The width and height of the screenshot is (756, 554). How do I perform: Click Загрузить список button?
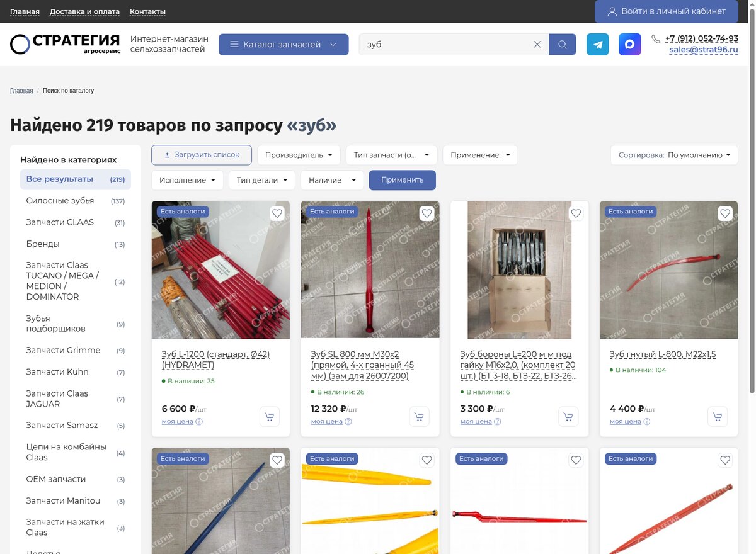tap(202, 155)
